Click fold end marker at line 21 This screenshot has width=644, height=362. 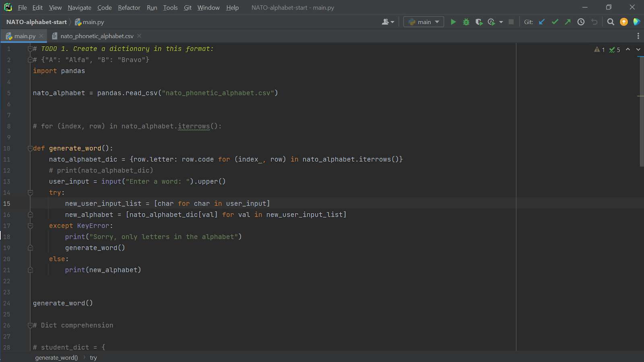(30, 270)
